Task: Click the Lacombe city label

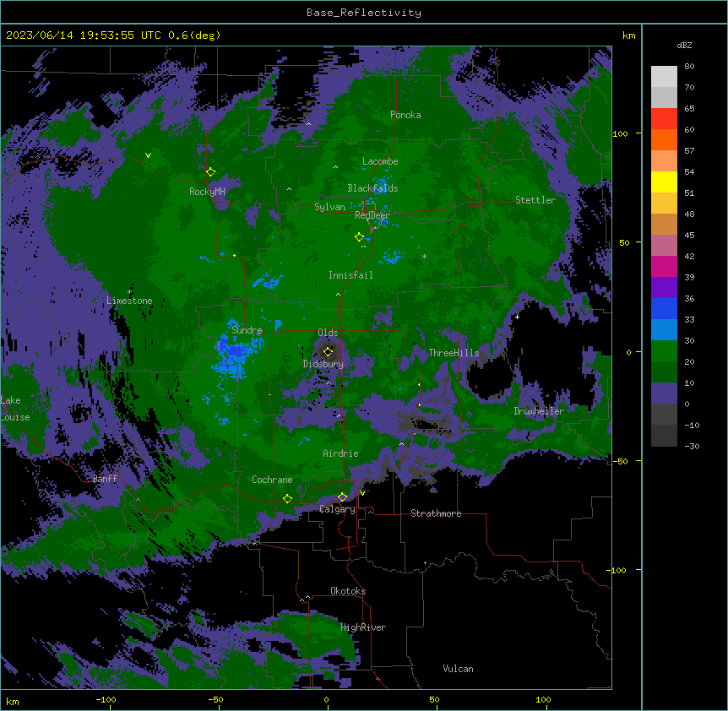Action: click(x=380, y=161)
